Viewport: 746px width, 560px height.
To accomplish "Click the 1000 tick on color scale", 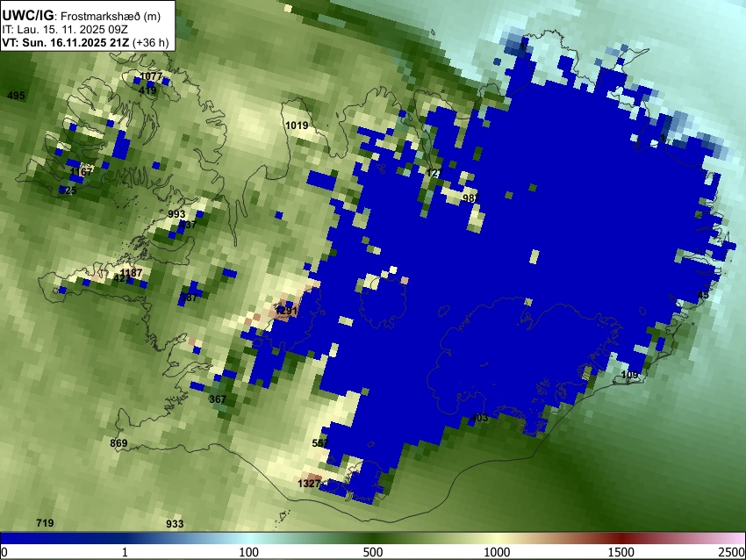I will pos(497,552).
